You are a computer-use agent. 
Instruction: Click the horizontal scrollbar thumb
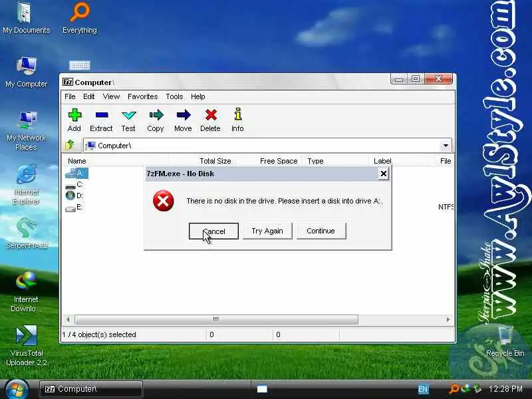tap(216, 319)
